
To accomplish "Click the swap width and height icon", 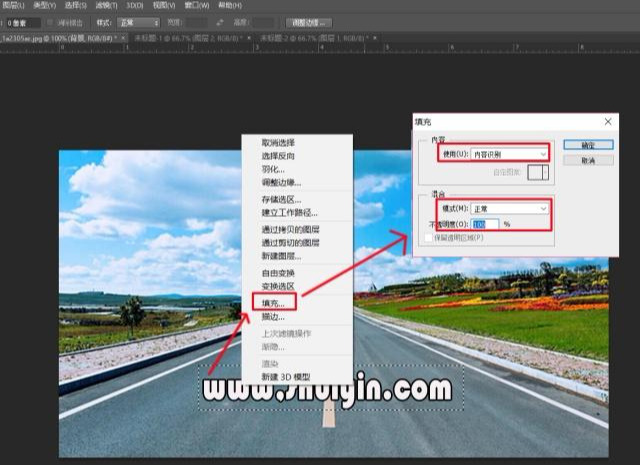I will 220,22.
